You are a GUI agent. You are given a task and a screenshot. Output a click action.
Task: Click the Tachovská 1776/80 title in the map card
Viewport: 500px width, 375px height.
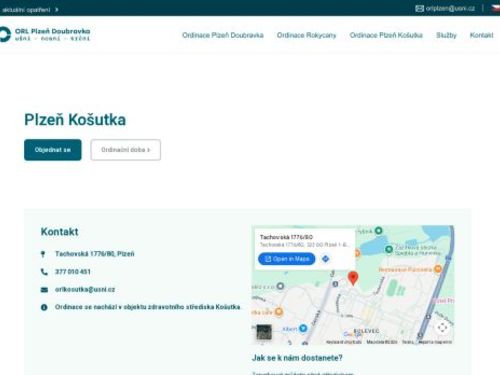click(286, 237)
